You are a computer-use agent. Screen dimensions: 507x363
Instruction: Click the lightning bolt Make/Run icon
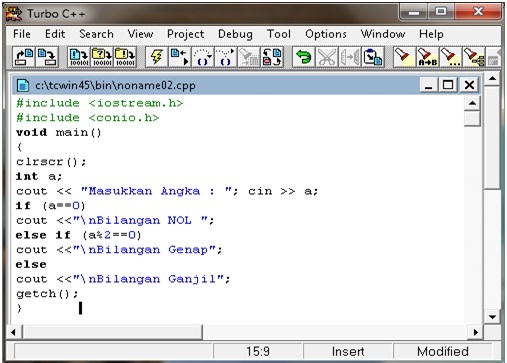157,57
